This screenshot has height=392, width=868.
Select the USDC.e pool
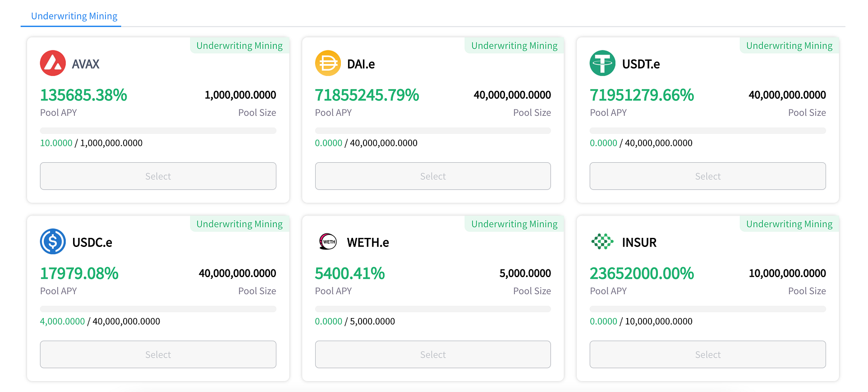coord(158,355)
